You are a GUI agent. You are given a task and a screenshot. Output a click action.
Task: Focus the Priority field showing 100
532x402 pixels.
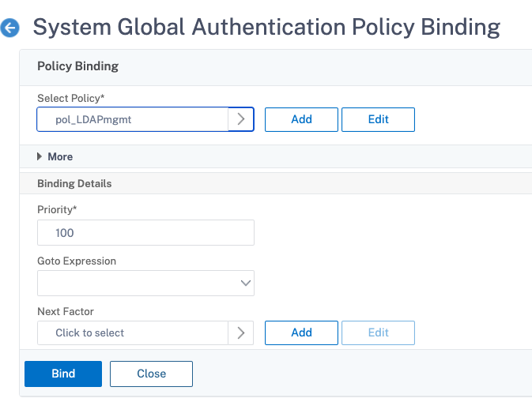tap(145, 232)
